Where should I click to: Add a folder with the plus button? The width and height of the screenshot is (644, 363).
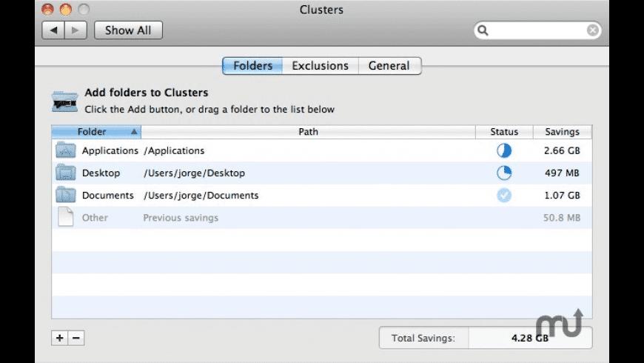pos(59,338)
